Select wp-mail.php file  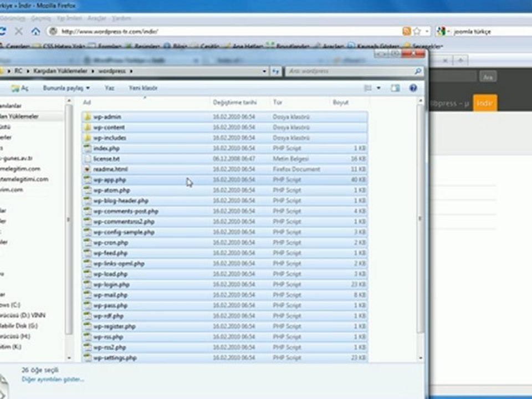(x=224, y=295)
